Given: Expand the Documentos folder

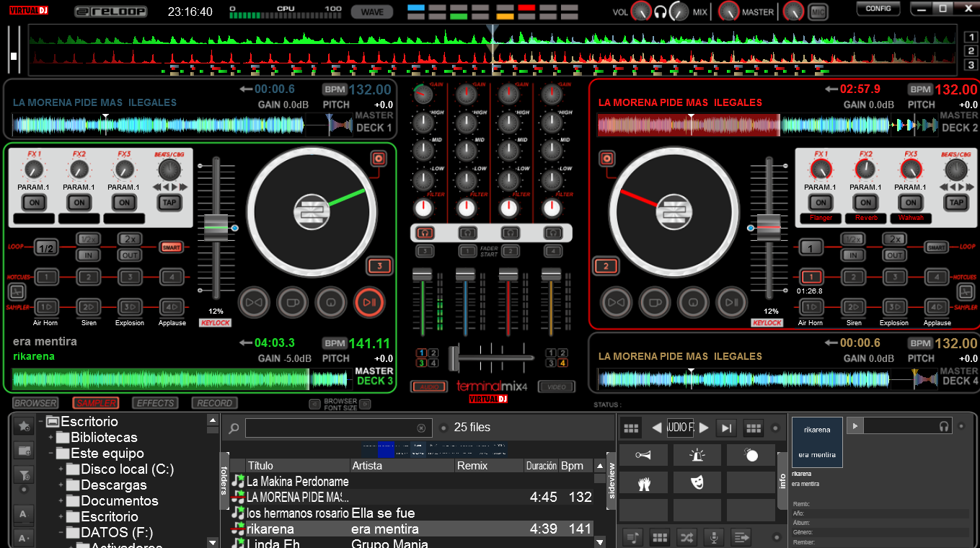Looking at the screenshot, I should [x=61, y=501].
